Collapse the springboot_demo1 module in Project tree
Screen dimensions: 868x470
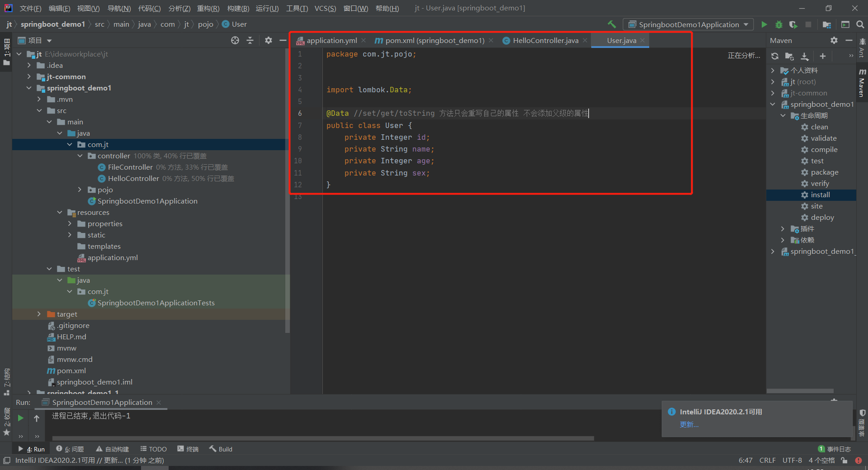(x=29, y=88)
